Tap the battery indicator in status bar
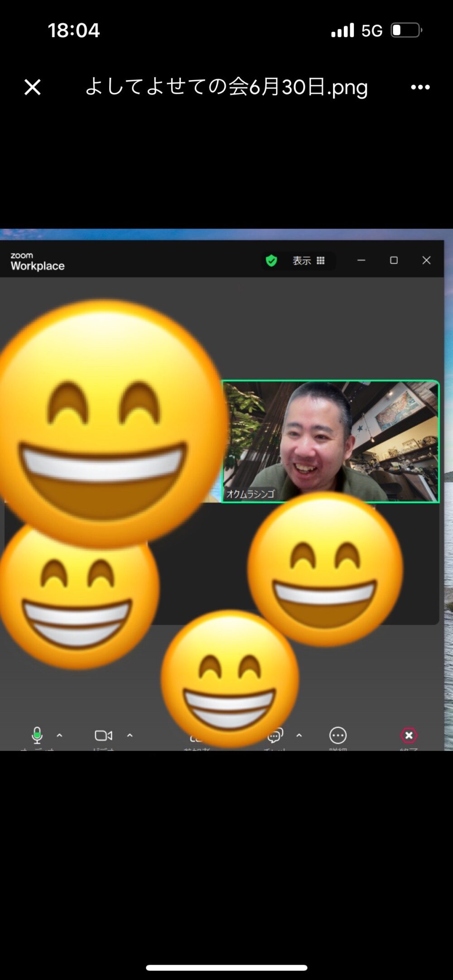This screenshot has width=453, height=980. (406, 30)
